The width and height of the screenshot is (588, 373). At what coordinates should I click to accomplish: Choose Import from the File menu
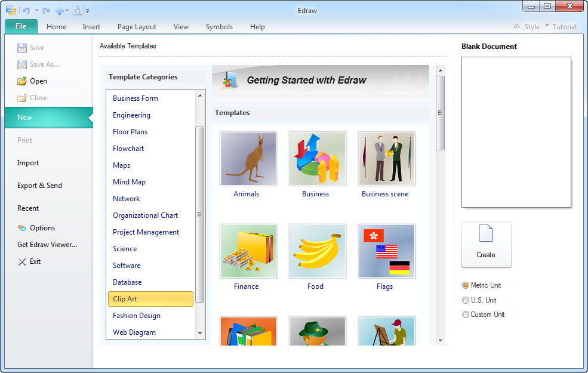27,163
